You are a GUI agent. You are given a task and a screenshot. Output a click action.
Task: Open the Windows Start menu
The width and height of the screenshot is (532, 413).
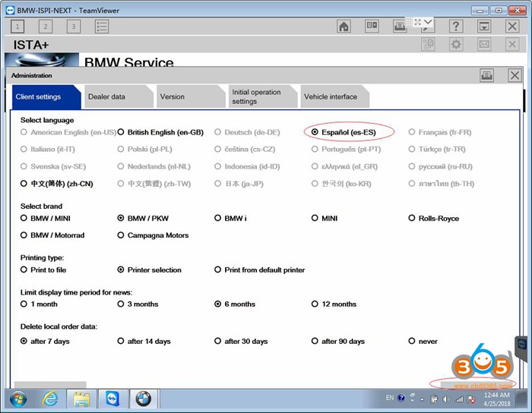pos(18,399)
